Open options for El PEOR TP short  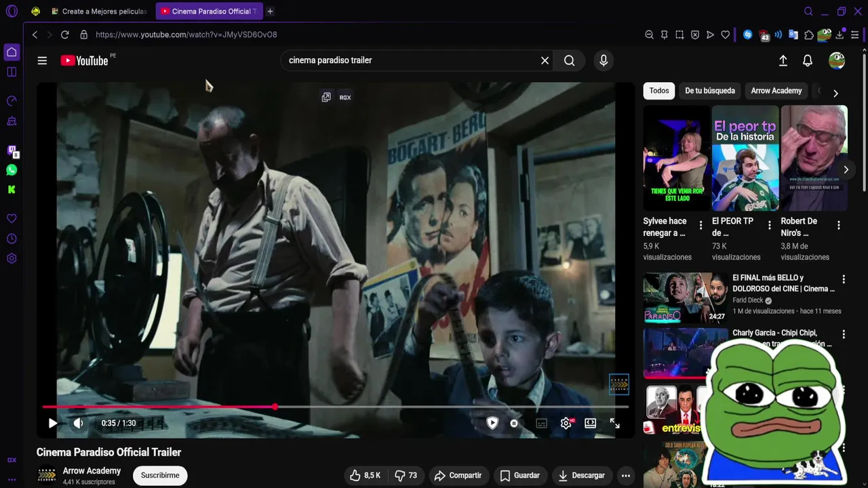(769, 225)
